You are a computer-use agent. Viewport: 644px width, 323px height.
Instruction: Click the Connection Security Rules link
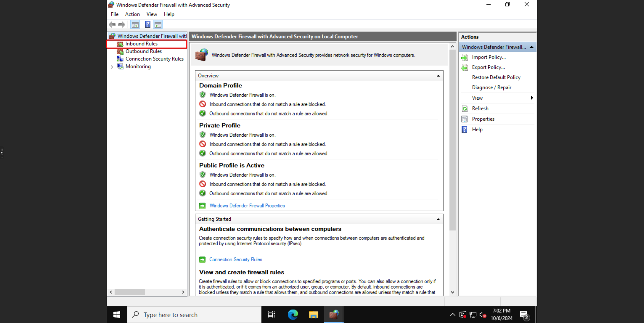pyautogui.click(x=235, y=260)
